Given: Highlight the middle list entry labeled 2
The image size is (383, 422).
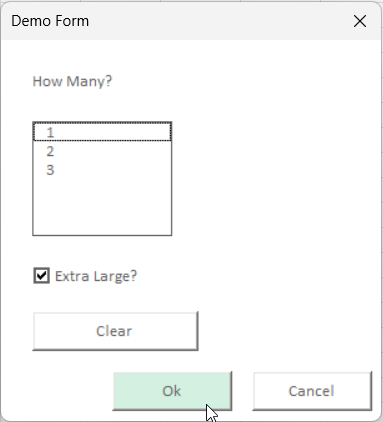Looking at the screenshot, I should click(102, 151).
